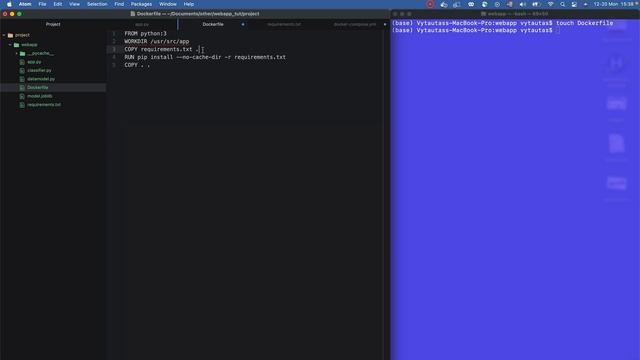640x360 pixels.
Task: Click the Dockerfile file icon in tree
Action: (x=22, y=88)
